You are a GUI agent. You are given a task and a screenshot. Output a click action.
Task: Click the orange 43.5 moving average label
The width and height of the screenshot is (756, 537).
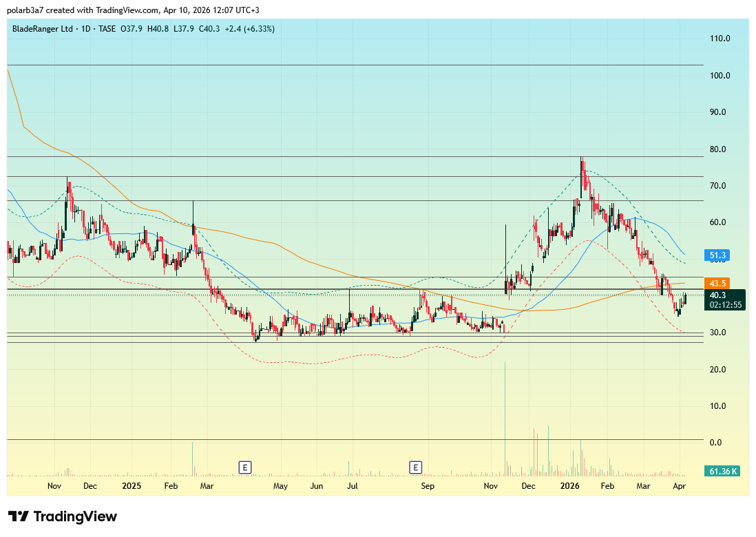pos(718,284)
